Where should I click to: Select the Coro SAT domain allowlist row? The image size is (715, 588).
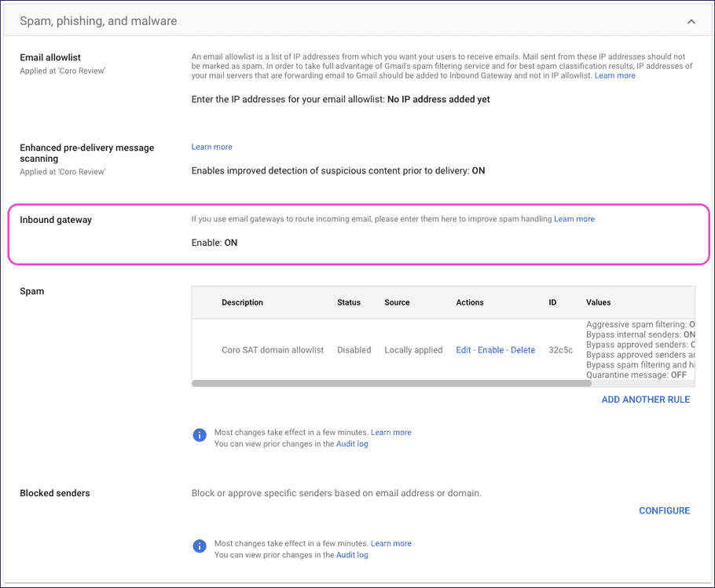pyautogui.click(x=273, y=349)
